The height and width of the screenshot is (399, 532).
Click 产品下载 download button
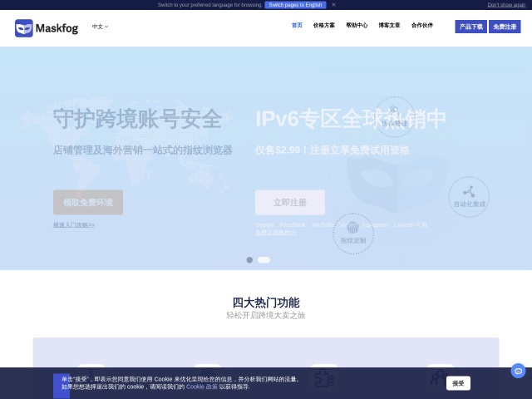(x=471, y=27)
